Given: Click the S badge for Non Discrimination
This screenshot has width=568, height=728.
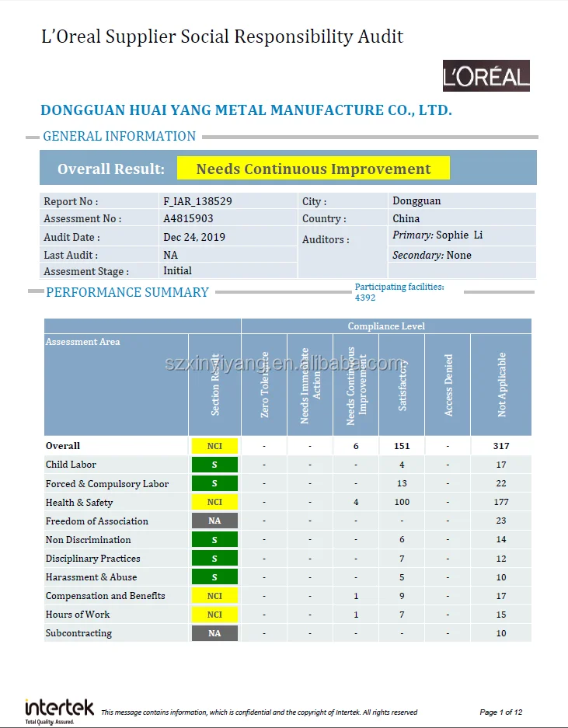Looking at the screenshot, I should point(214,539).
